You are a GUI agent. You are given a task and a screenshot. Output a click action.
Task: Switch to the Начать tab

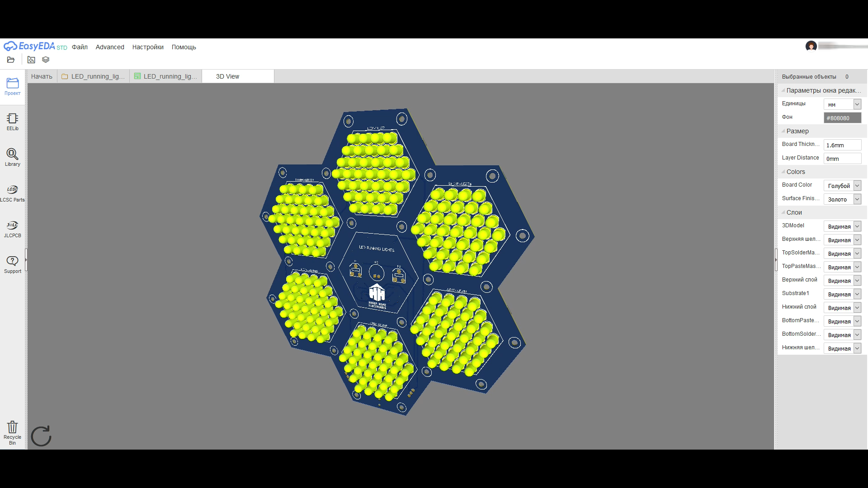tap(42, 76)
